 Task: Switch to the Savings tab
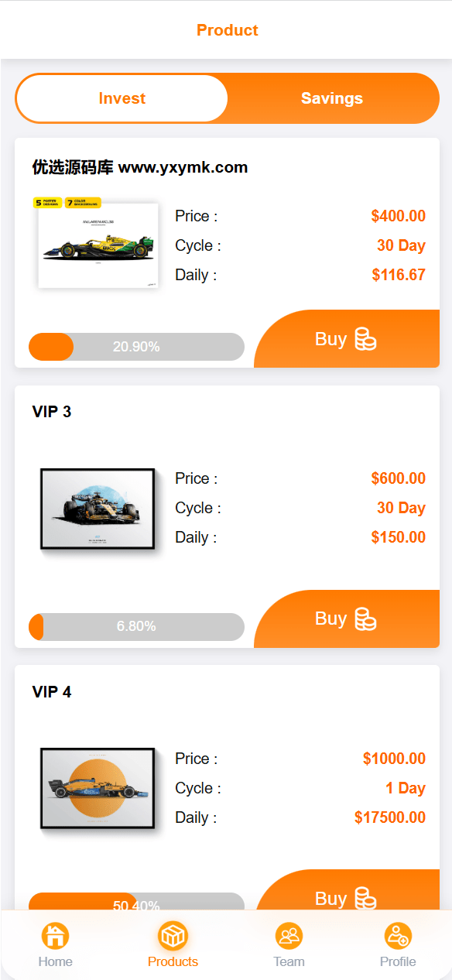[x=332, y=98]
